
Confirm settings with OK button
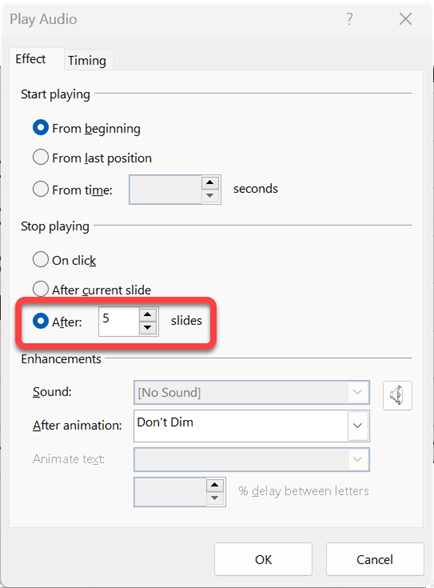pyautogui.click(x=263, y=559)
